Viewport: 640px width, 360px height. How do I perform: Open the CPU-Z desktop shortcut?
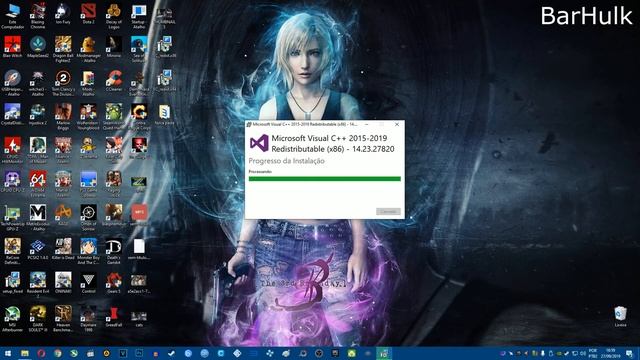12,182
